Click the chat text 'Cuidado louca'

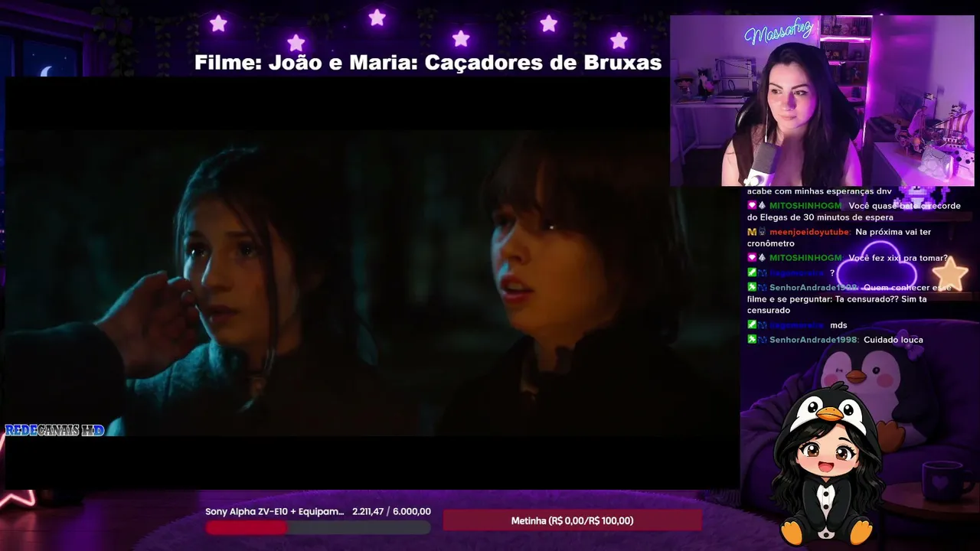tap(893, 340)
